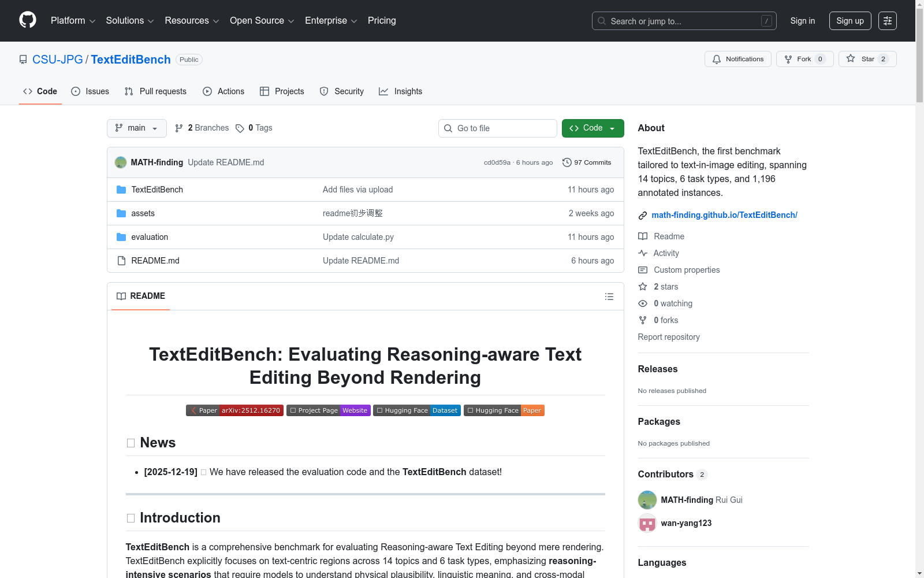Screen dimensions: 924x578
Task: Open the Insights tab
Action: pyautogui.click(x=401, y=91)
